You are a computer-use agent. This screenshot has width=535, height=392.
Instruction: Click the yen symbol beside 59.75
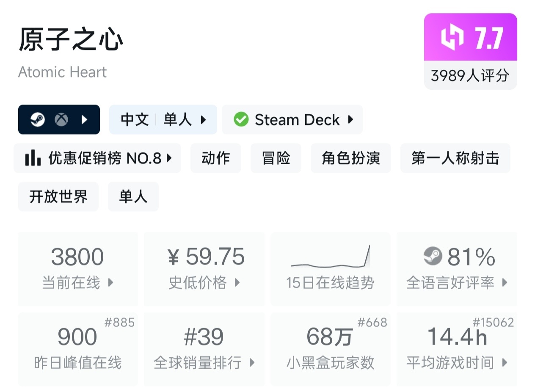[x=173, y=257]
